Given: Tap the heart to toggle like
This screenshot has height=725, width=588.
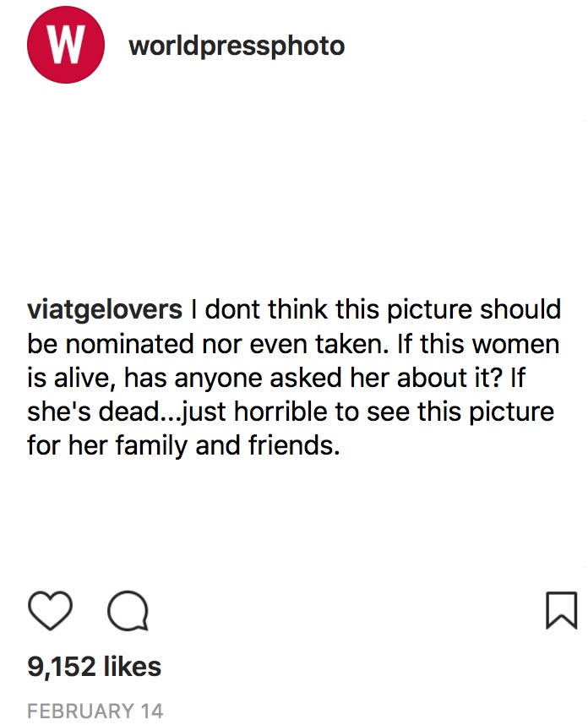Looking at the screenshot, I should coord(50,610).
